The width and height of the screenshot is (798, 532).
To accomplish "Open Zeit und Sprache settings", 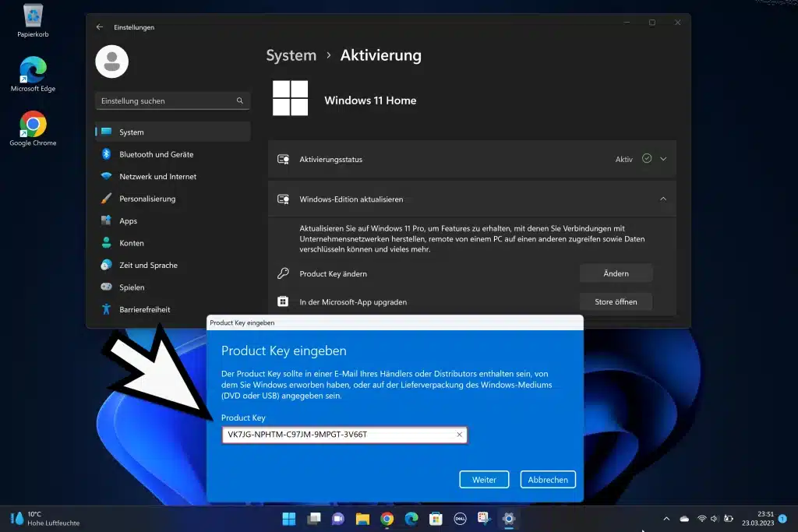I will tap(172, 265).
